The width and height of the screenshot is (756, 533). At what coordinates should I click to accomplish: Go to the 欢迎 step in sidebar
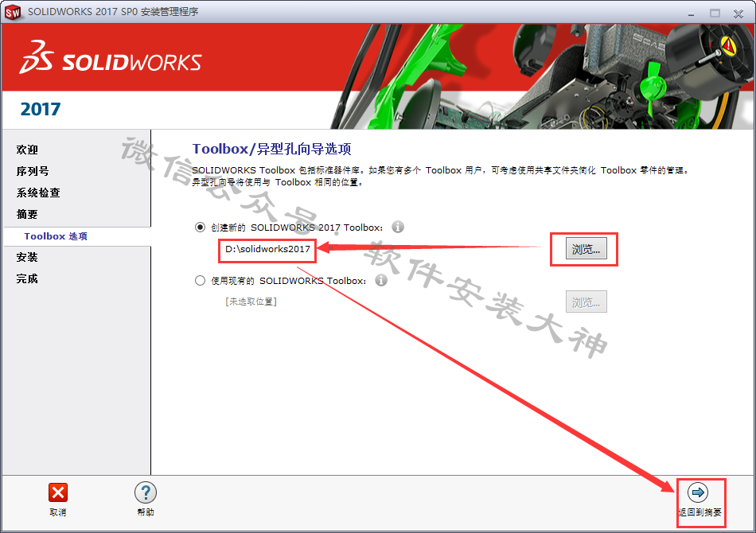tap(27, 150)
